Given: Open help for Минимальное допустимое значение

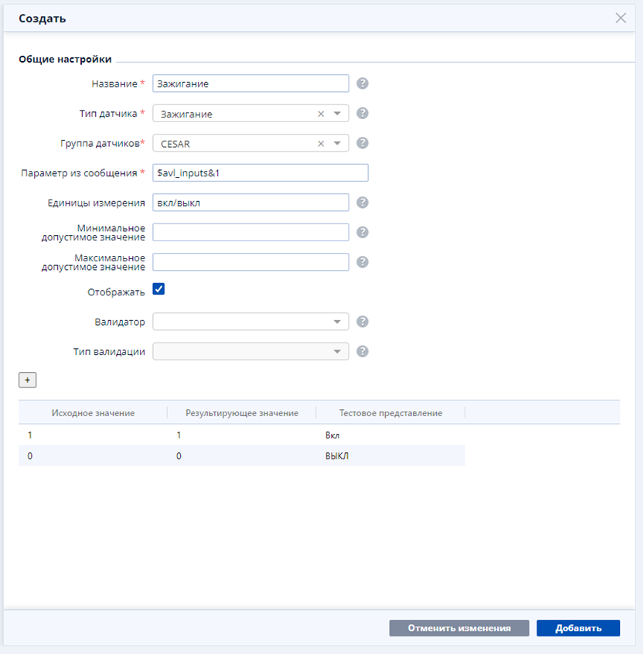Looking at the screenshot, I should pyautogui.click(x=362, y=232).
